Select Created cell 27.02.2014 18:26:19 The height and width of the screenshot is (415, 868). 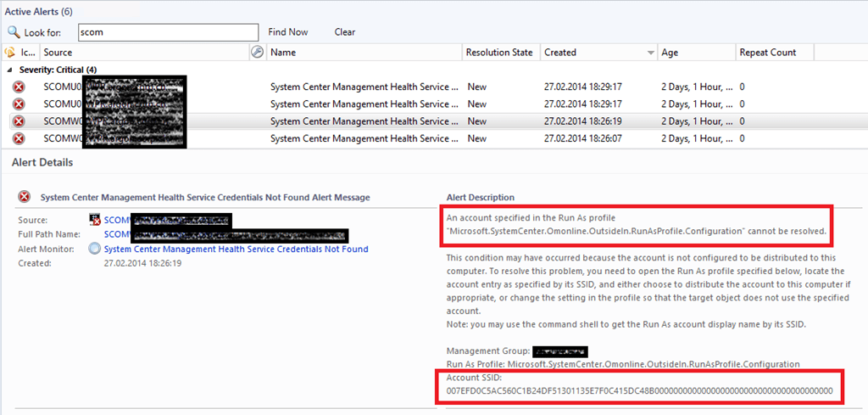(x=583, y=121)
